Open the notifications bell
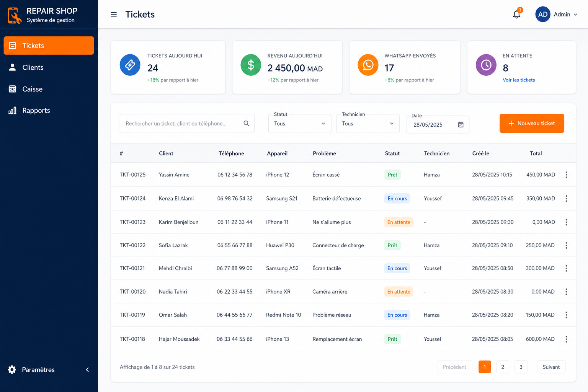Image resolution: width=588 pixels, height=392 pixels. 517,14
